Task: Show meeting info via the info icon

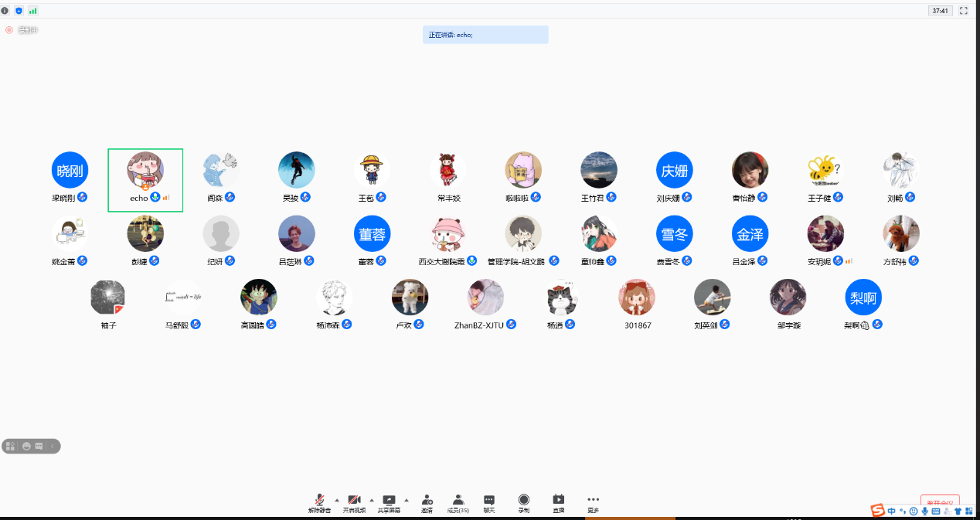Action: [x=5, y=11]
